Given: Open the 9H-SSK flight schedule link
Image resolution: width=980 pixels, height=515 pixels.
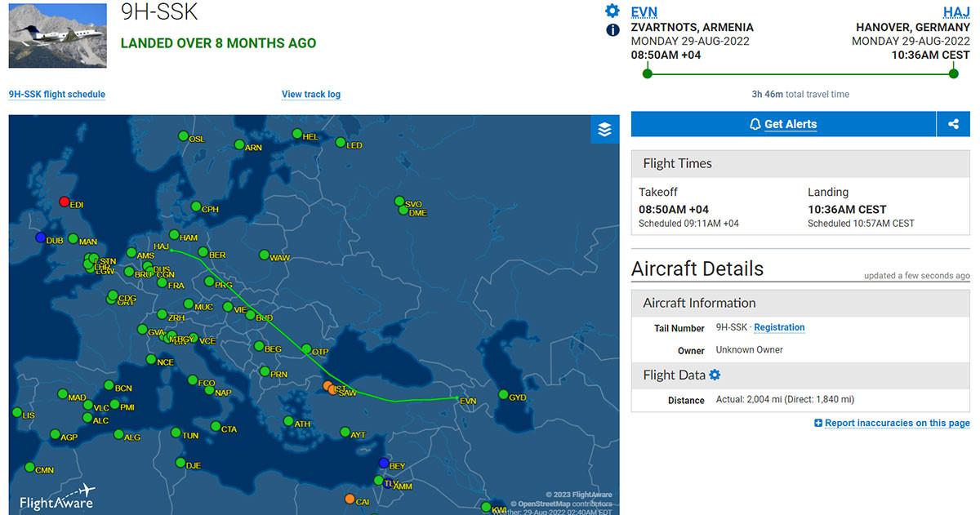Looking at the screenshot, I should point(57,95).
